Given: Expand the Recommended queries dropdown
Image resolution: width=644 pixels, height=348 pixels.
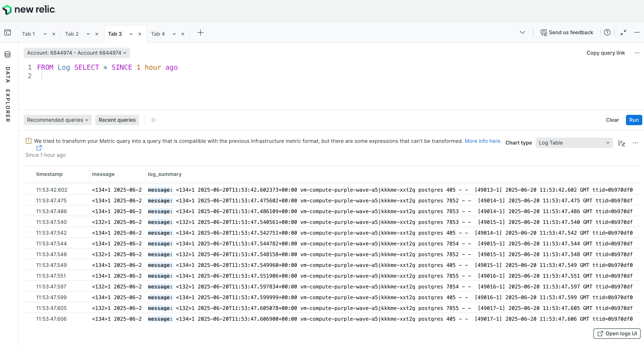Looking at the screenshot, I should pos(57,120).
